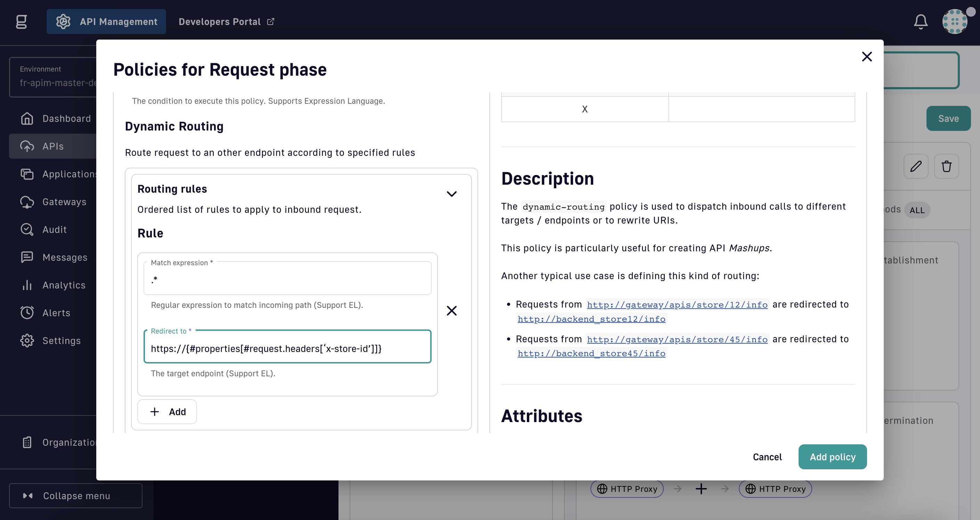This screenshot has width=980, height=520.
Task: Click the Gravitee logo icon at top left
Action: pyautogui.click(x=22, y=22)
